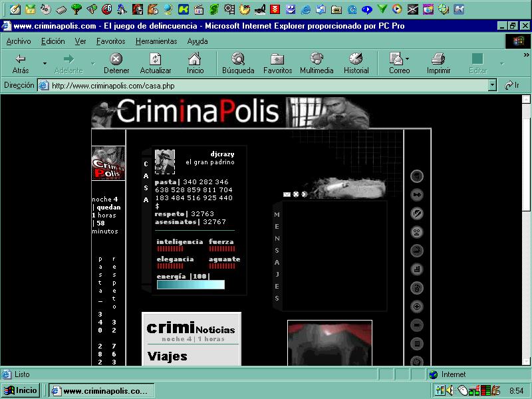
Task: Launch the Internet Explorer icon in the top bar
Action: point(305,9)
